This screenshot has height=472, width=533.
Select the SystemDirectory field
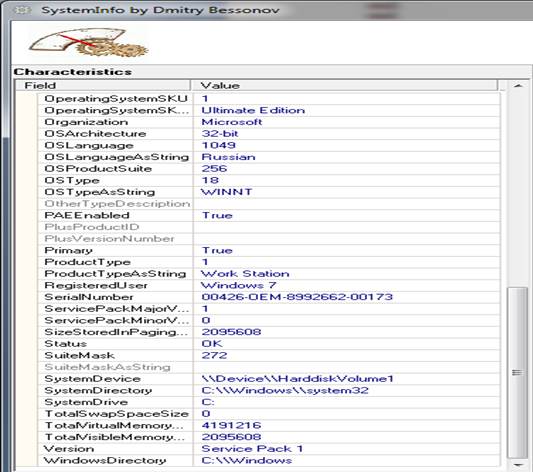[x=98, y=390]
